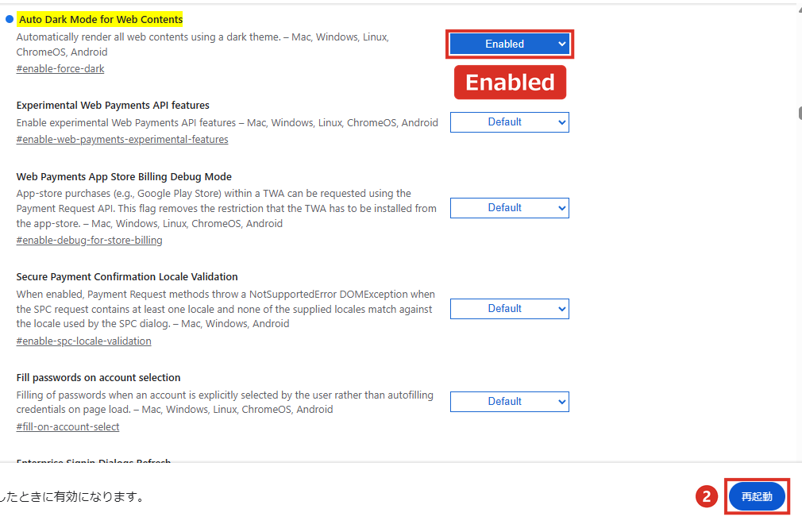Open Experimental Web Payments API features dropdown

point(510,122)
